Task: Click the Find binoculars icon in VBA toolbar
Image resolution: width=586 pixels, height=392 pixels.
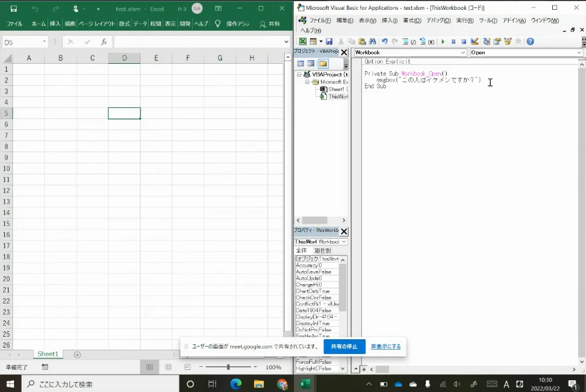Action: coord(372,42)
